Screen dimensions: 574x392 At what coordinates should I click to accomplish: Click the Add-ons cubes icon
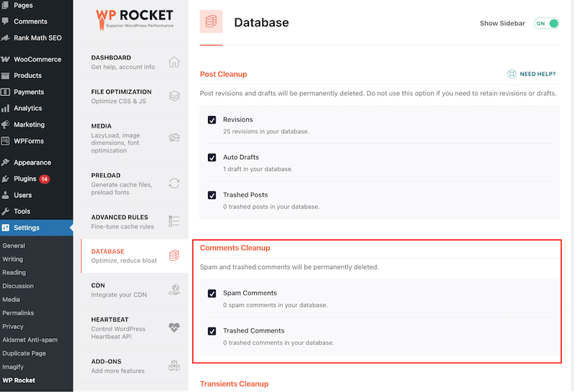click(x=174, y=365)
